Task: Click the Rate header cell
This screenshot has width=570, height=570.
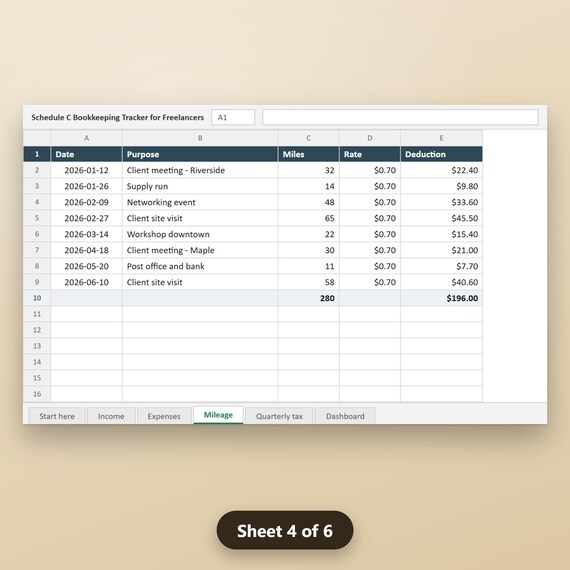Action: tap(370, 154)
